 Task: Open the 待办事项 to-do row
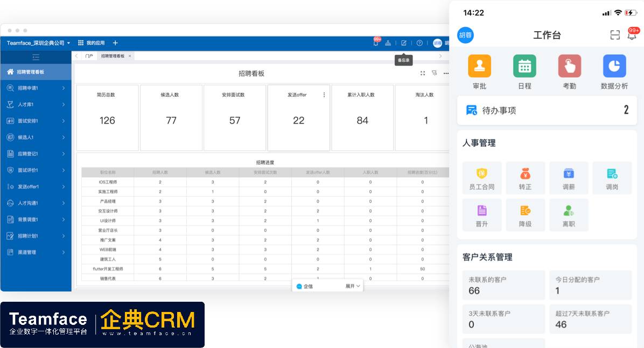click(x=547, y=110)
